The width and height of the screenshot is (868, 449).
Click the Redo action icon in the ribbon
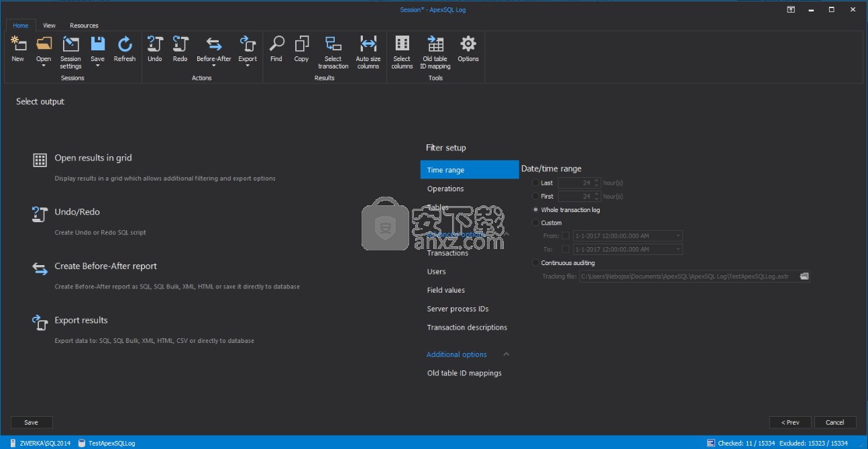[x=180, y=44]
